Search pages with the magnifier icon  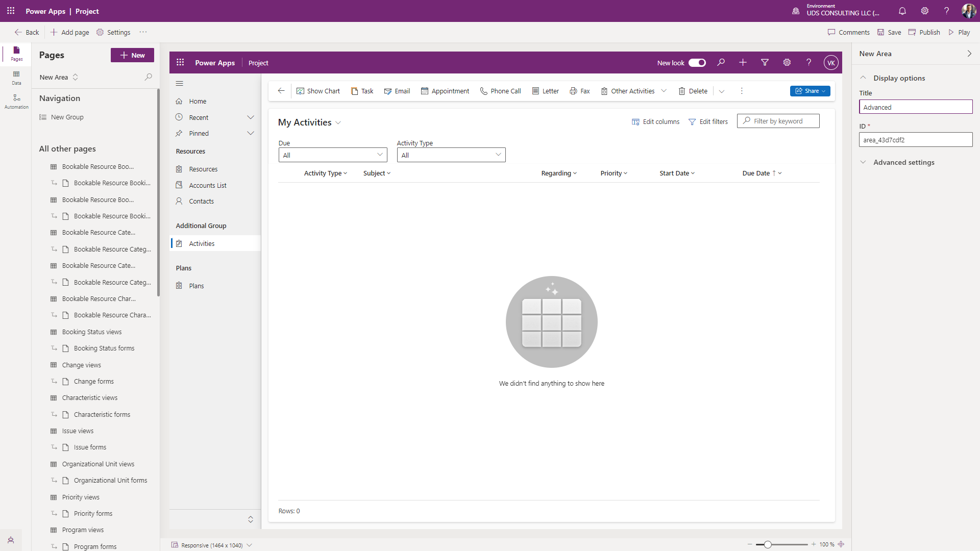coord(148,77)
